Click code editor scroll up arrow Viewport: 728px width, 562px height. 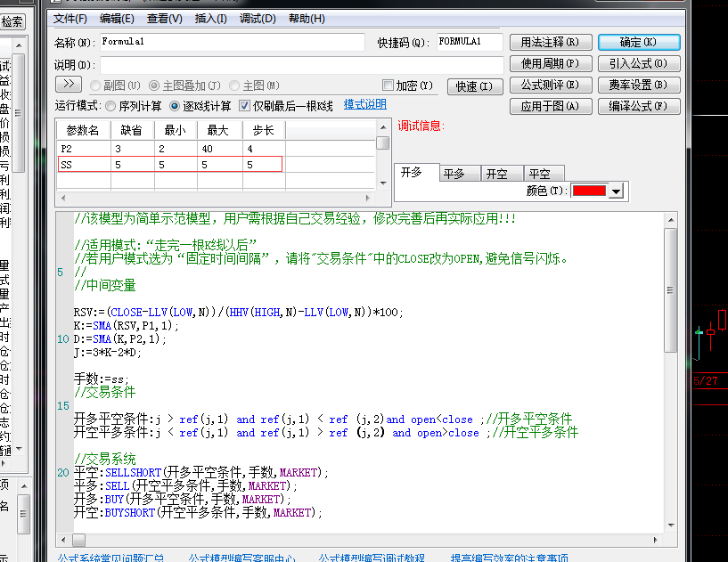pos(671,220)
